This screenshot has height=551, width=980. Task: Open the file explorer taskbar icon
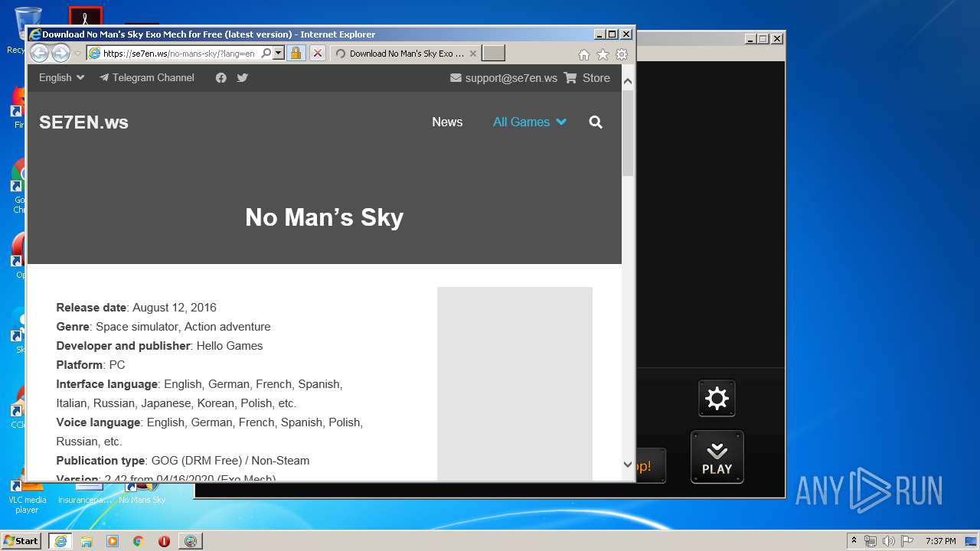[87, 541]
